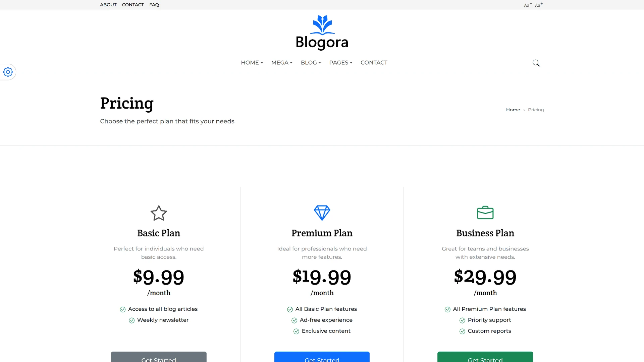Click the Pricing breadcrumb text

(536, 110)
